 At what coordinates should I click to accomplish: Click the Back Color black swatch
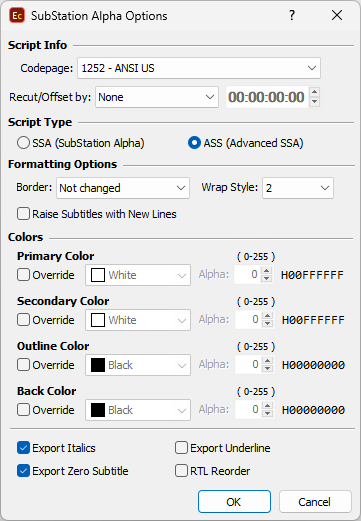coord(98,410)
